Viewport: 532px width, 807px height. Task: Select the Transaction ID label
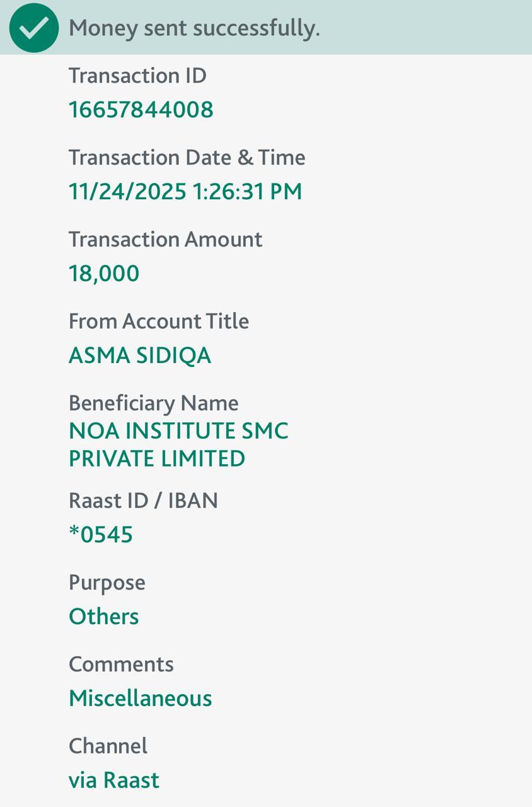pyautogui.click(x=137, y=76)
